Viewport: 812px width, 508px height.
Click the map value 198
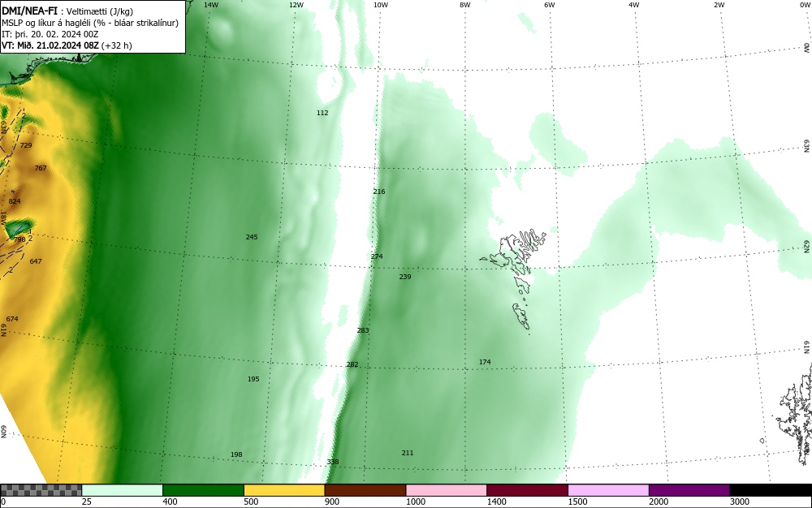[x=236, y=454]
